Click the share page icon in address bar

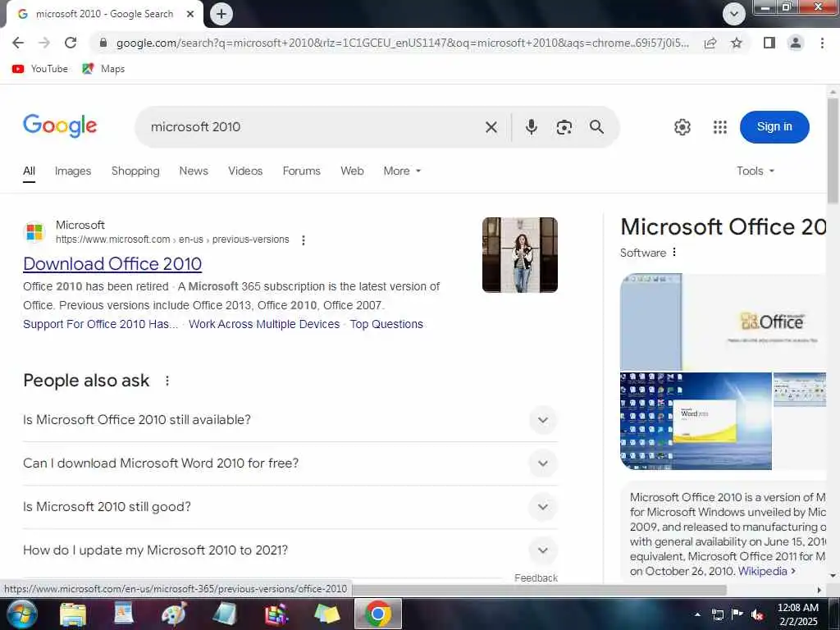click(710, 43)
